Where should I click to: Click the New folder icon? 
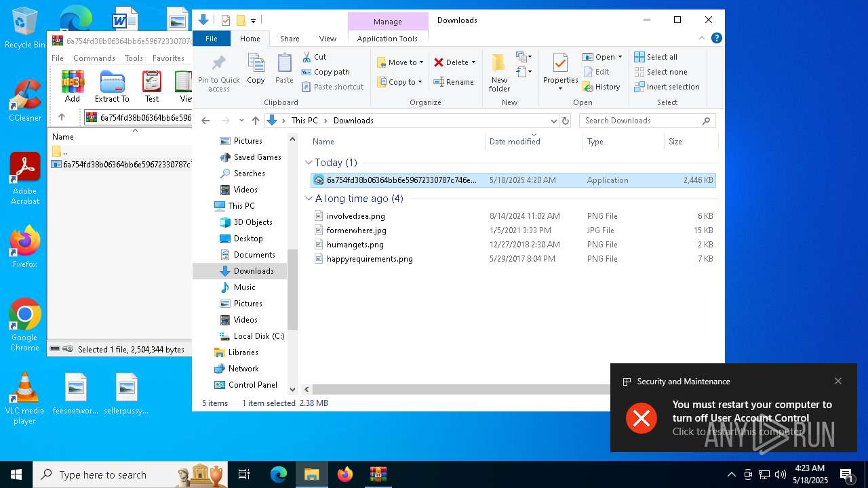tap(499, 64)
